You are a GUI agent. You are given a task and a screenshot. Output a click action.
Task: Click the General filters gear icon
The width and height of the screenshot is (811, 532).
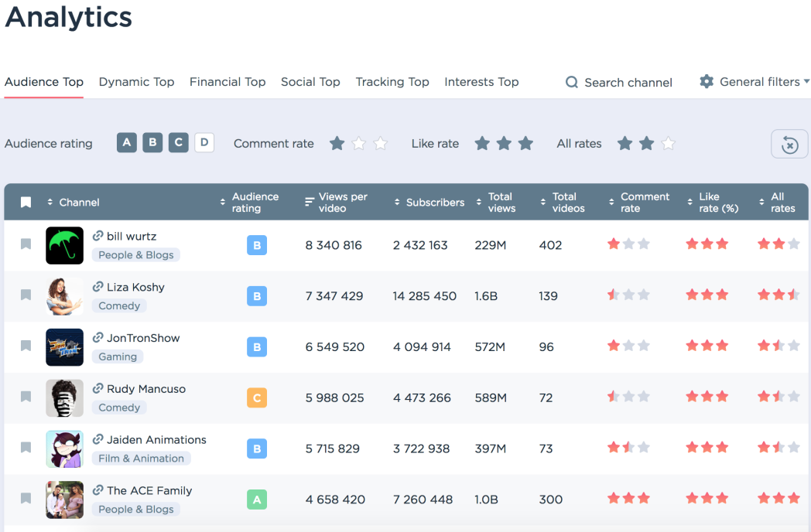pos(707,82)
